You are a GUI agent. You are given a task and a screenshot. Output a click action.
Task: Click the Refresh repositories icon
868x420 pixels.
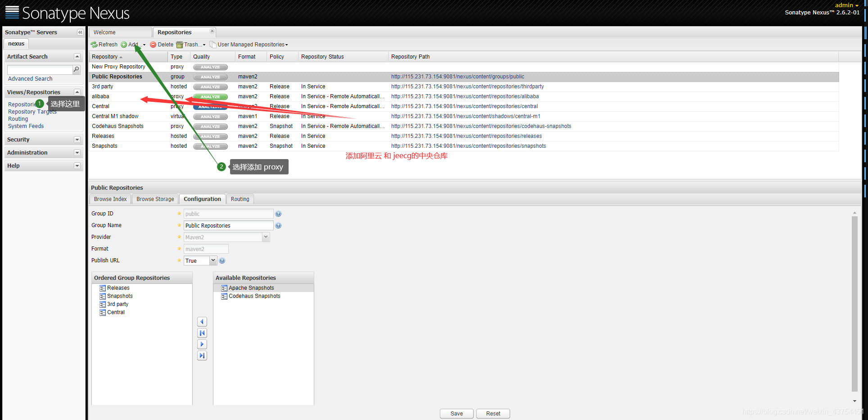tap(94, 45)
